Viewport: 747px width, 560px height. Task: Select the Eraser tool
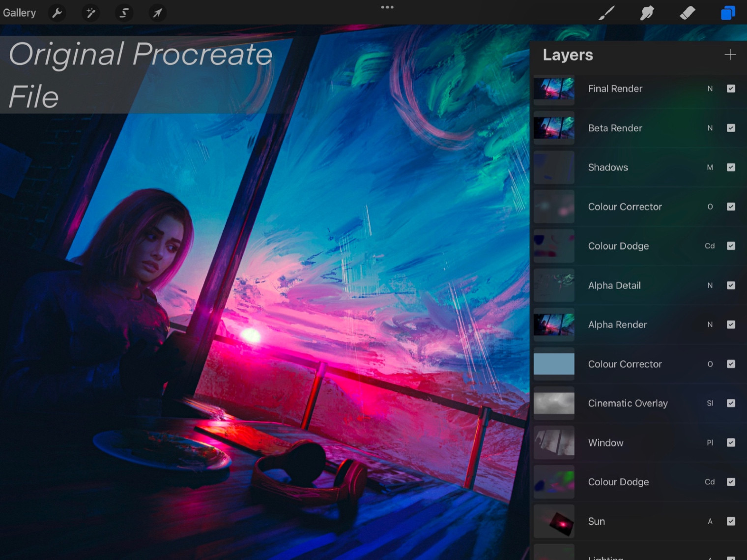click(687, 13)
